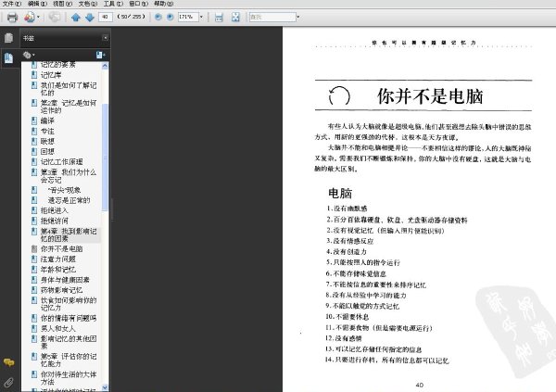Select bookmark 饮食如何影响你的记忆力
This screenshot has height=392, width=556.
coord(69,304)
